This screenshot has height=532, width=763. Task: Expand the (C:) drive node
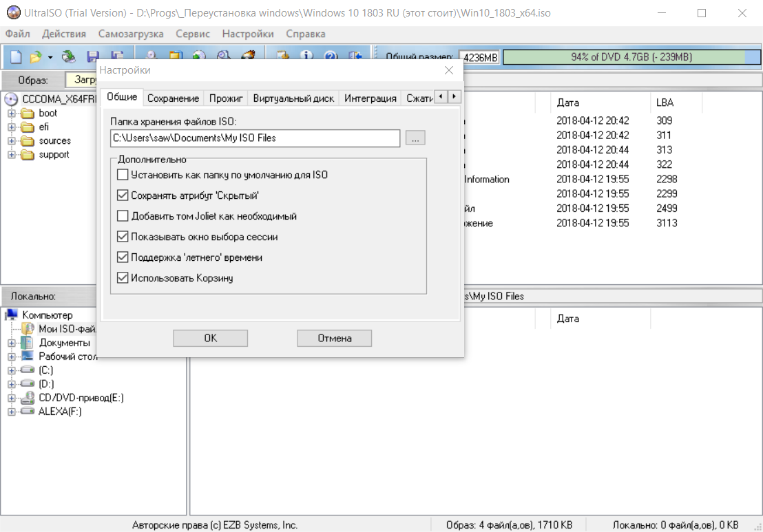point(12,370)
